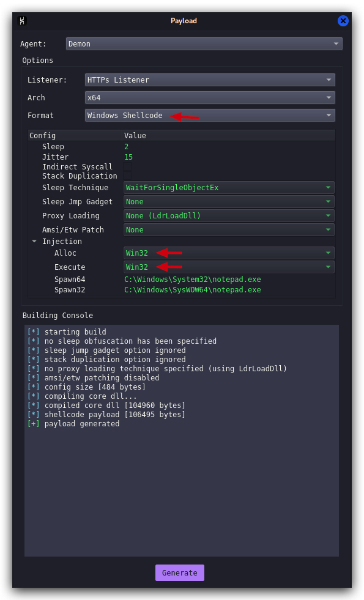Click the 'payload generated' console line
This screenshot has height=600, width=364.
pyautogui.click(x=73, y=424)
